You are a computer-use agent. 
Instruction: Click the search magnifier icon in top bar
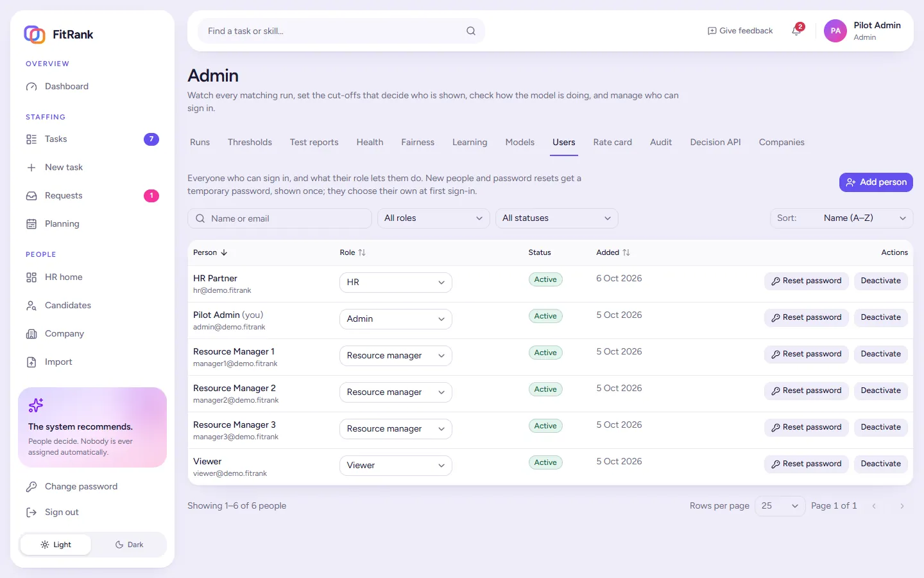pyautogui.click(x=471, y=31)
